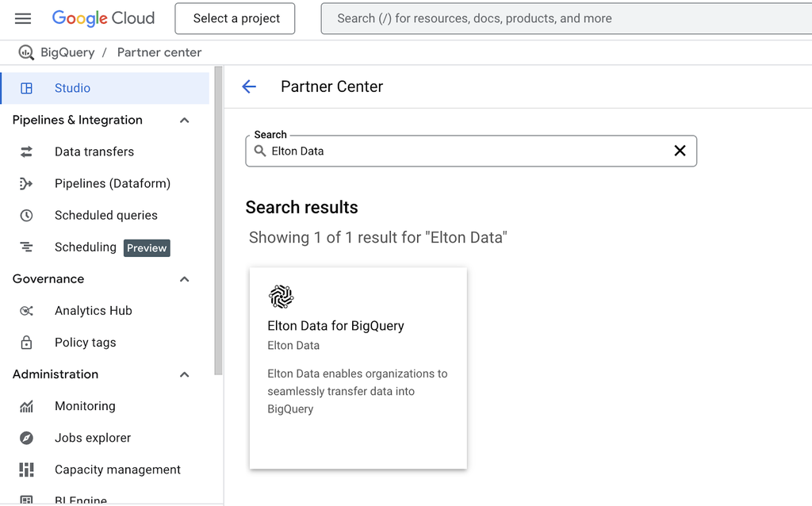Click the Policy tags lock icon

click(26, 343)
